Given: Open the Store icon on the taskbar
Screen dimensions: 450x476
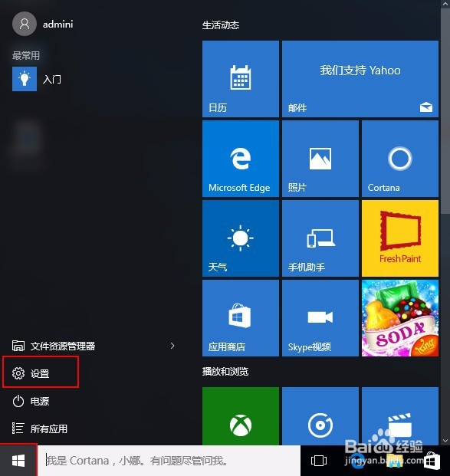Looking at the screenshot, I should 432,461.
